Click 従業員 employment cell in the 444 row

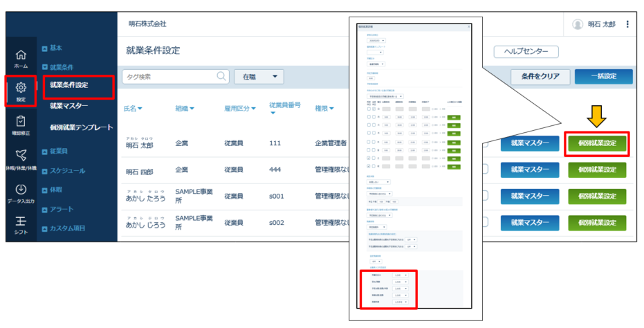click(234, 170)
